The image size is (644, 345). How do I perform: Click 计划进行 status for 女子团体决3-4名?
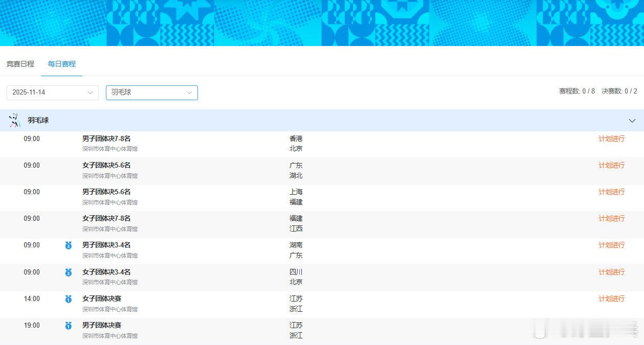[x=612, y=272]
